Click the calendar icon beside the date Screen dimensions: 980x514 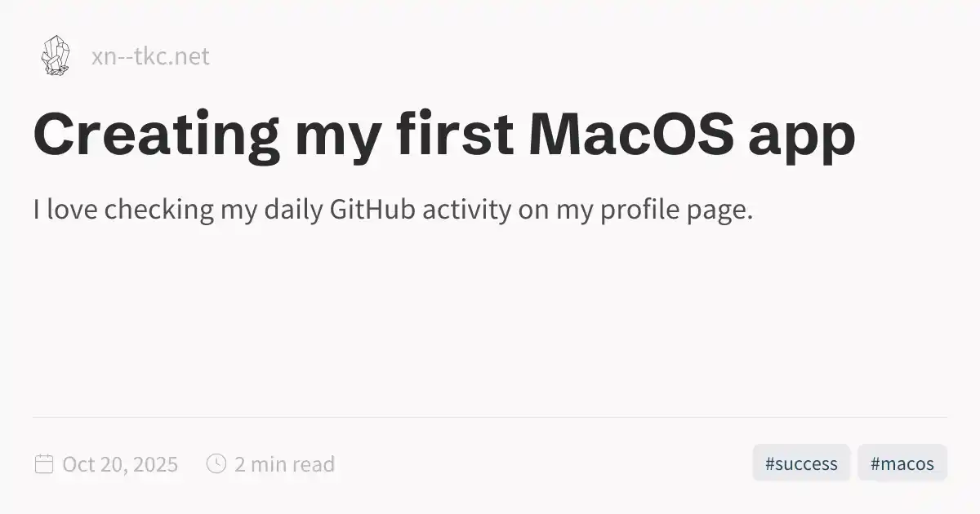pyautogui.click(x=44, y=464)
